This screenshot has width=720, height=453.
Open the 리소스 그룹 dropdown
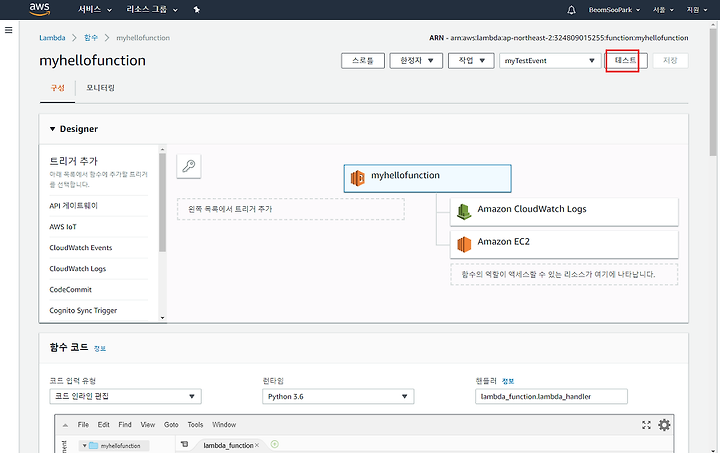point(152,10)
